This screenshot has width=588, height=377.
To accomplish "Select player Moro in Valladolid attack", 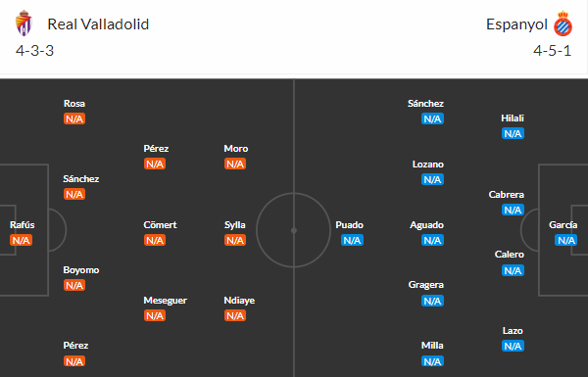I will click(236, 149).
